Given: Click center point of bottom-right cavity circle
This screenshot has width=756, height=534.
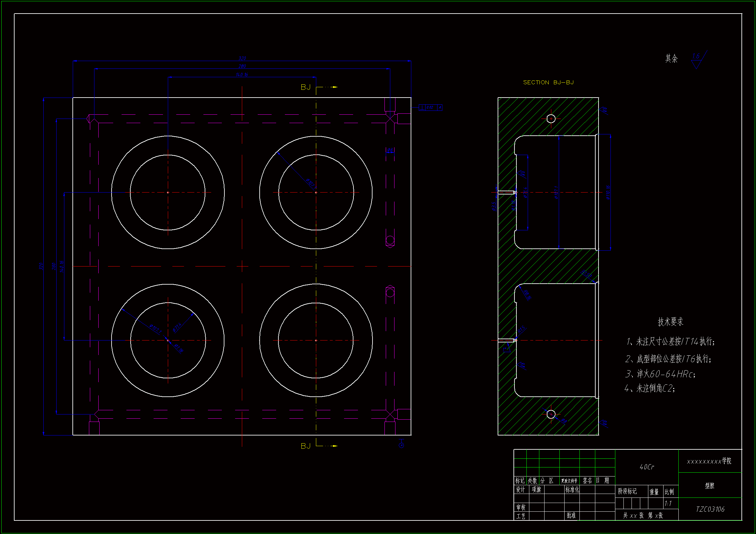Looking at the screenshot, I should pos(316,340).
